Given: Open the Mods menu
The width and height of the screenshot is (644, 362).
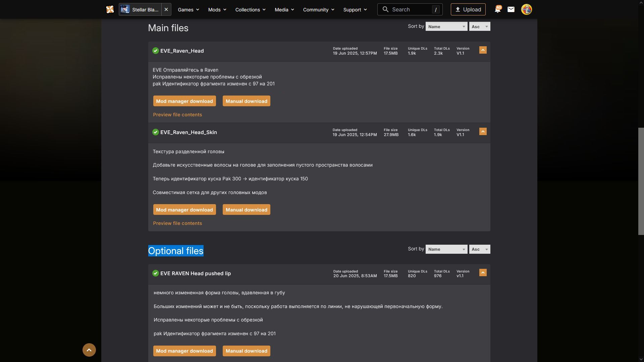Looking at the screenshot, I should point(217,9).
